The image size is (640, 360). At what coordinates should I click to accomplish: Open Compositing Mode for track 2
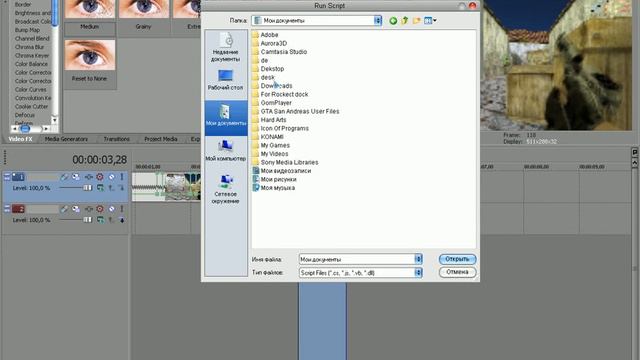tap(100, 220)
